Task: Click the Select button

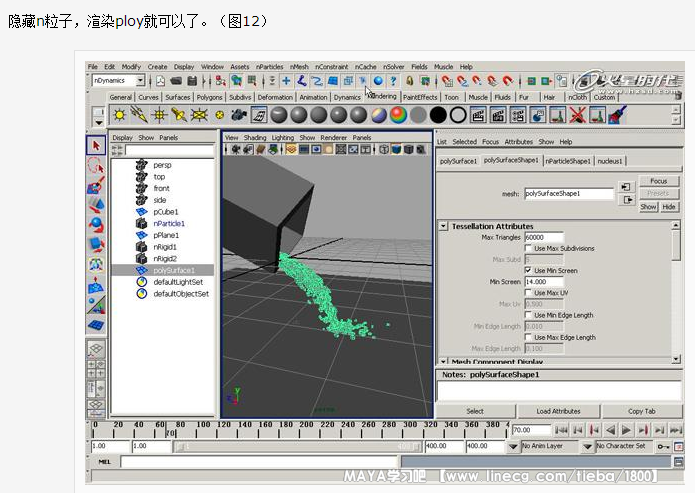Action: [x=475, y=411]
